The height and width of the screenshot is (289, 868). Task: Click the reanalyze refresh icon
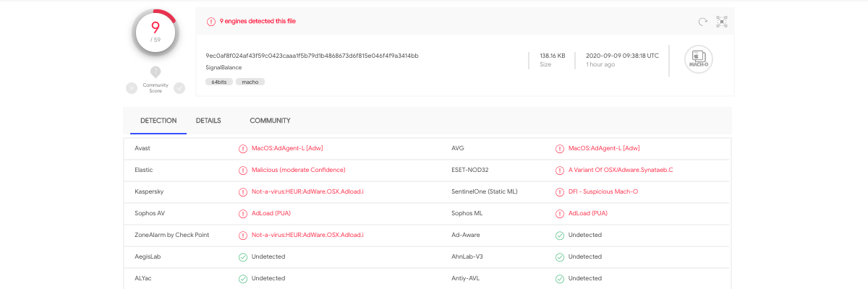pos(702,22)
